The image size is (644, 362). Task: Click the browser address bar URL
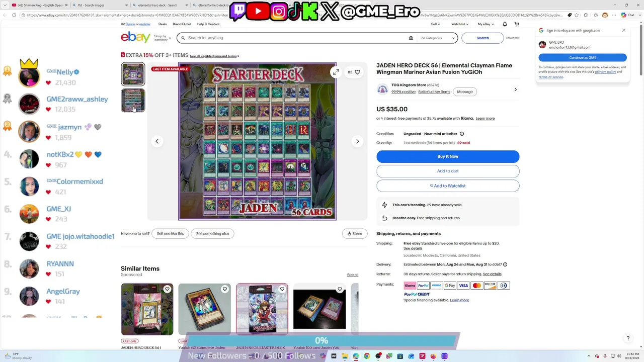point(297,15)
